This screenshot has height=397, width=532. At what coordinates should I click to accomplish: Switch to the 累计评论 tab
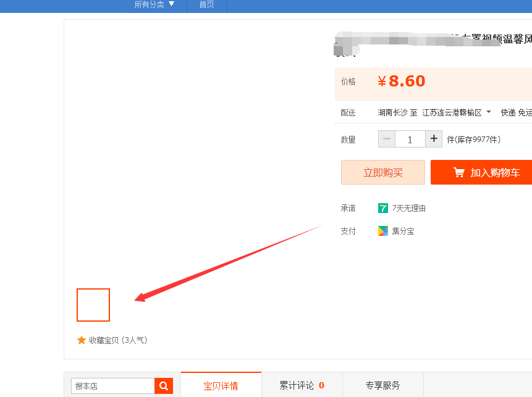pos(302,385)
